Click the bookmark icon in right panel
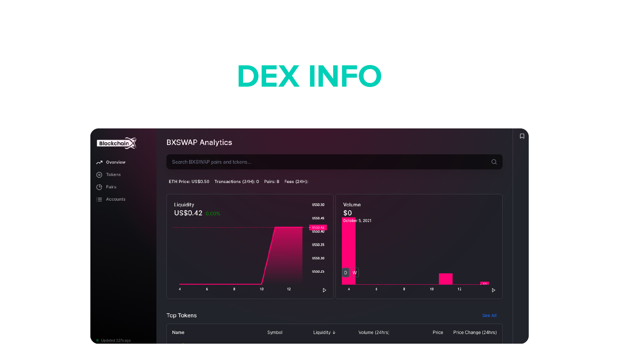Screen dimensions: 619x364 (522, 136)
